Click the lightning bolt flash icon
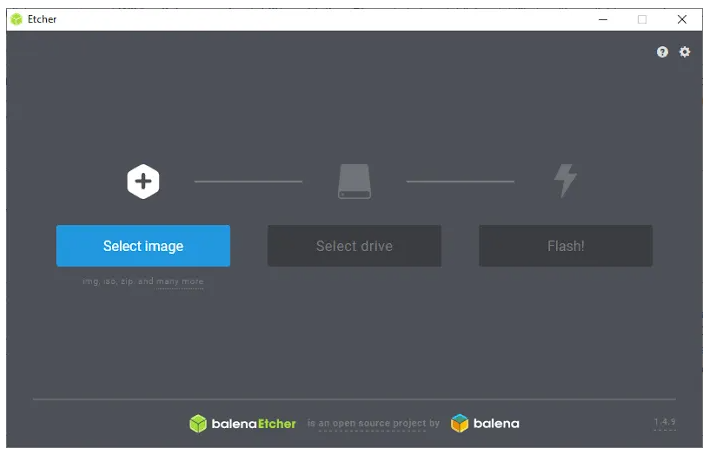Image resolution: width=711 pixels, height=459 pixels. [x=565, y=181]
